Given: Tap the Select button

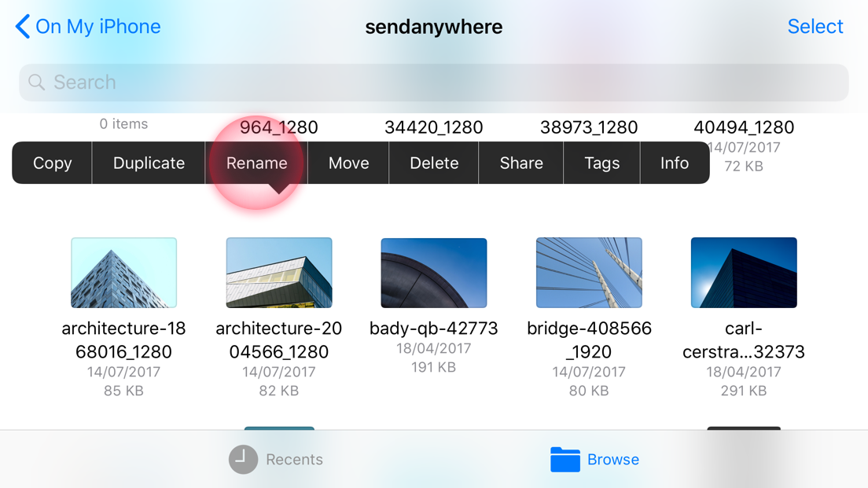Looking at the screenshot, I should 815,27.
